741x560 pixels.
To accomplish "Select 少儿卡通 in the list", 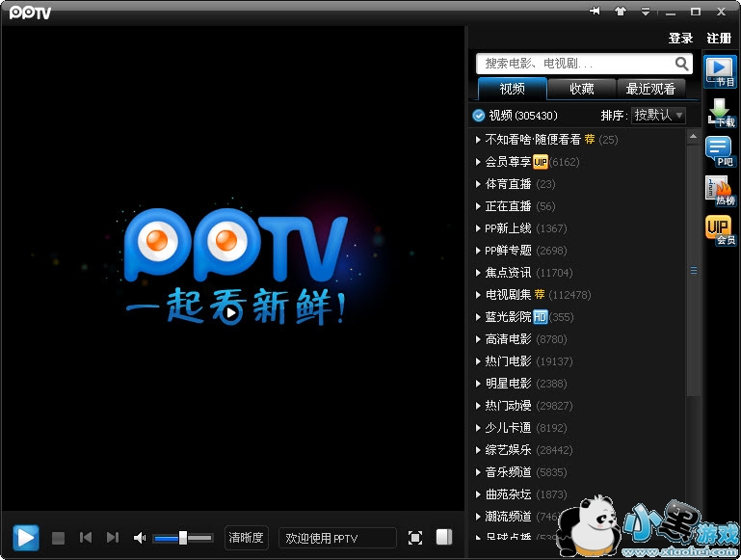I will 509,428.
